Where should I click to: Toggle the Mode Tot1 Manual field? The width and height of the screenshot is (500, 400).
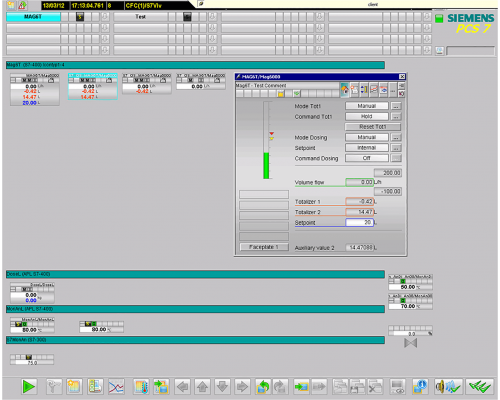tap(367, 106)
